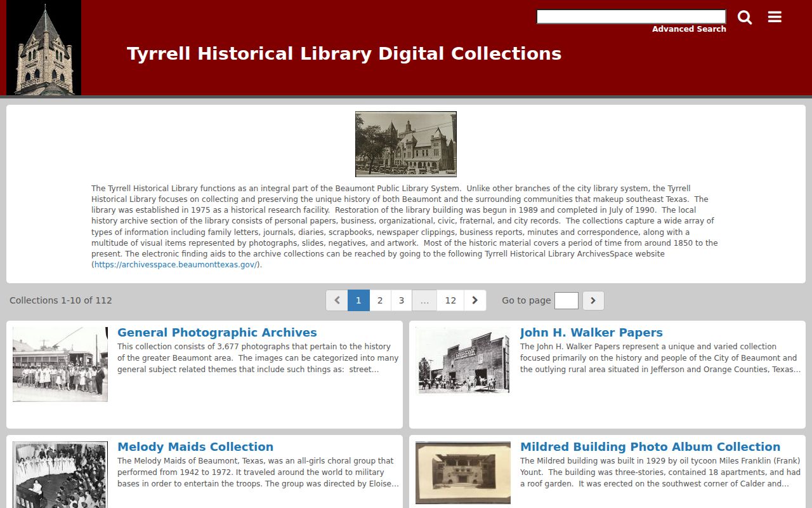The width and height of the screenshot is (812, 508).
Task: Open Mildred Building Photo Album Collection title
Action: [x=650, y=446]
